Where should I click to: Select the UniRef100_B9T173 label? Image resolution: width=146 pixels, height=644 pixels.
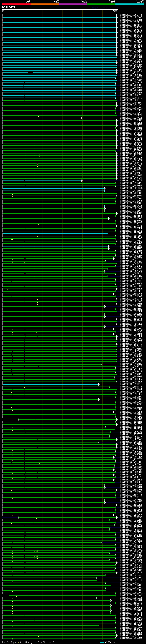pyautogui.click(x=131, y=125)
